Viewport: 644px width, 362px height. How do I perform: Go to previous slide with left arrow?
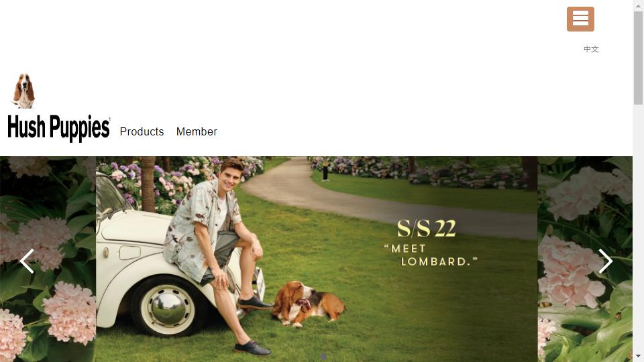(27, 261)
